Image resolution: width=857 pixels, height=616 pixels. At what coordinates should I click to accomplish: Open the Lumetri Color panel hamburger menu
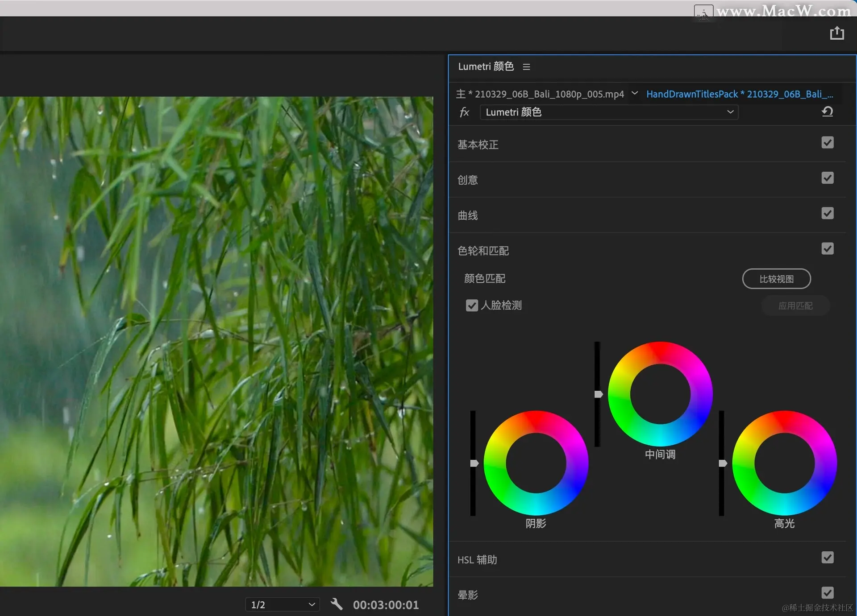526,67
